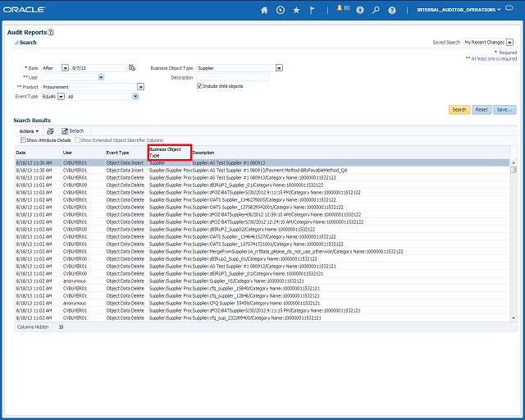This screenshot has height=420, width=525.
Task: Select the row with AS Test Supplier #1 080913 Insert
Action: 262,162
